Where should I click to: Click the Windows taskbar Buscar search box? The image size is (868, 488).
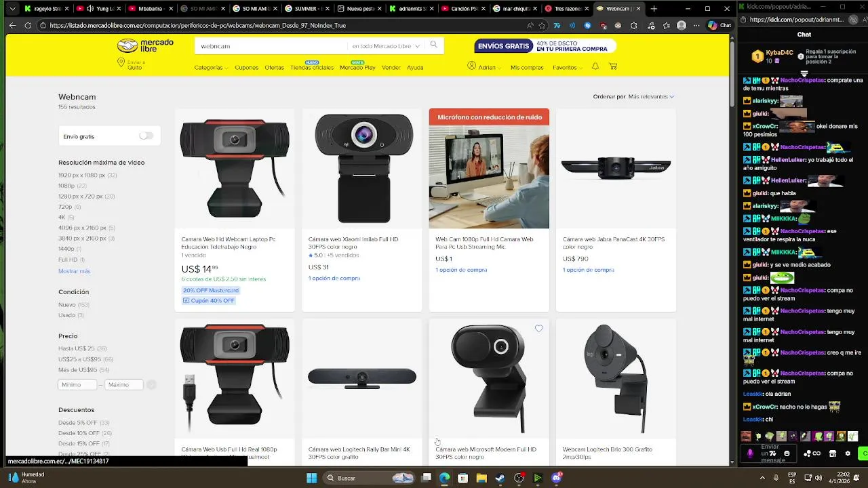point(370,478)
